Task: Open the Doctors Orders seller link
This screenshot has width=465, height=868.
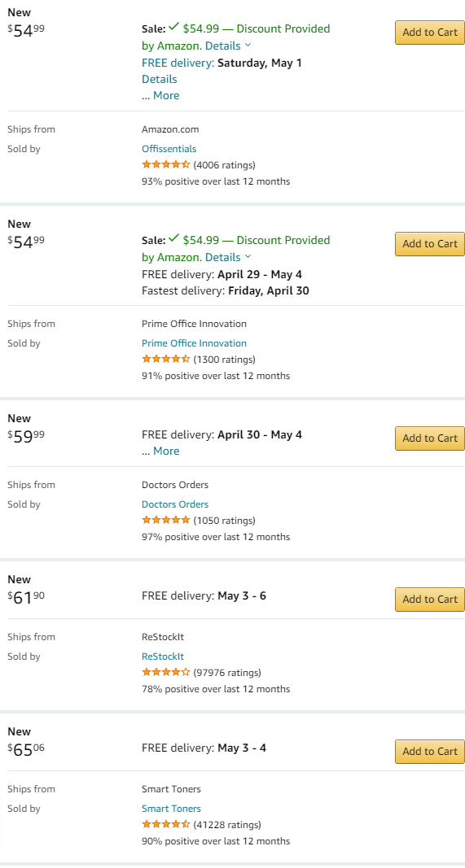Action: coord(175,504)
